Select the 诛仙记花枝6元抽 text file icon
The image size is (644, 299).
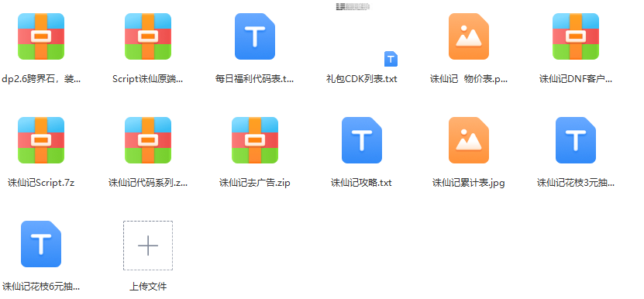pos(41,244)
